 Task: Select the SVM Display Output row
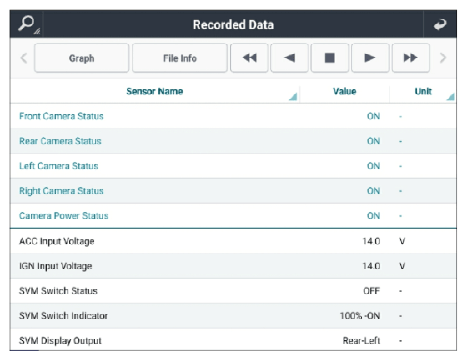click(x=233, y=340)
